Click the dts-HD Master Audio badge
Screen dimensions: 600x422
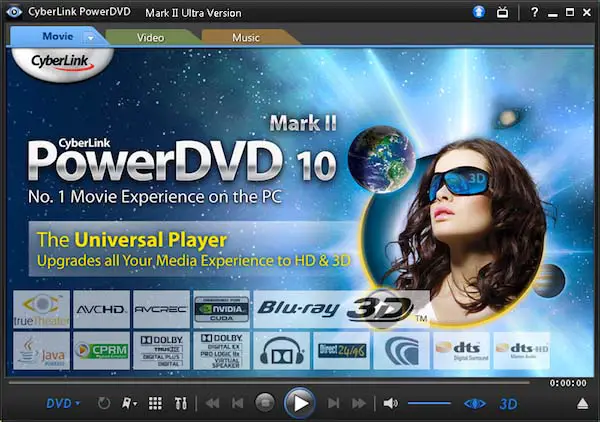pos(522,350)
